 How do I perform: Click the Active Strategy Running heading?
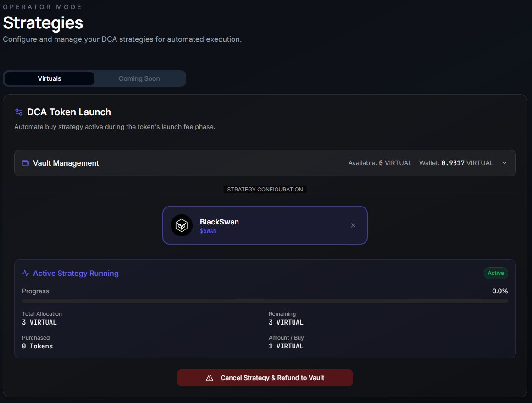pyautogui.click(x=76, y=273)
